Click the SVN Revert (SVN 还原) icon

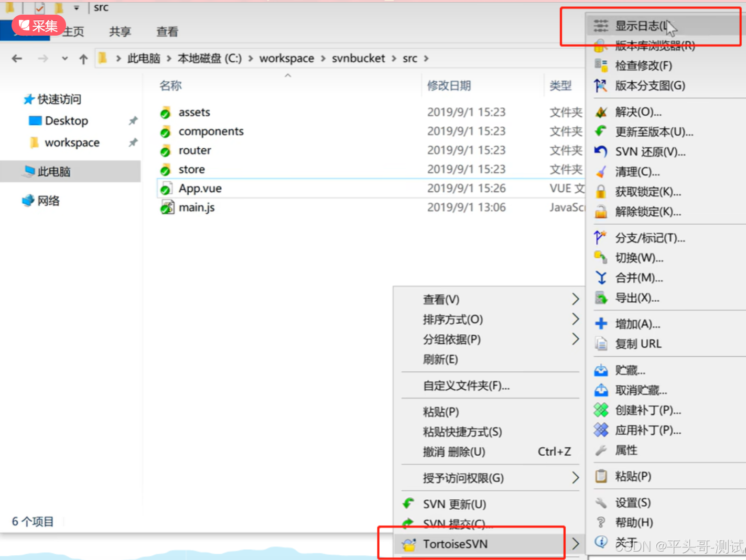(x=601, y=151)
